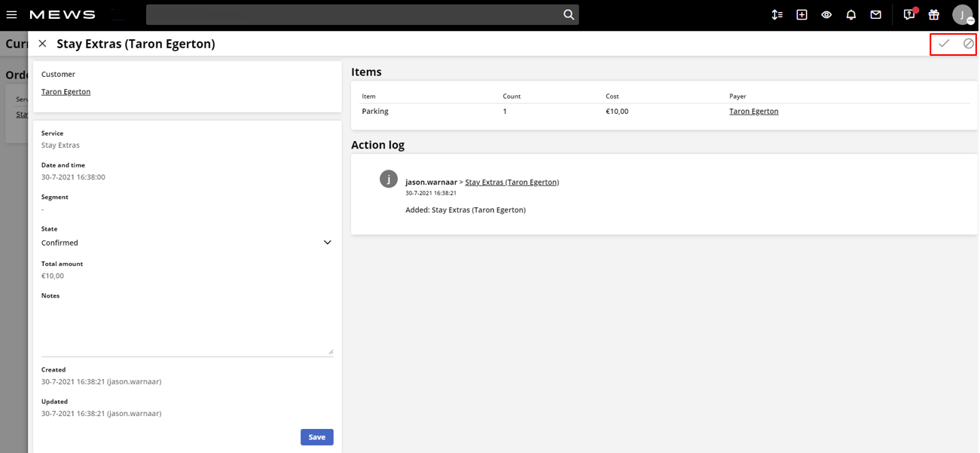Image resolution: width=980 pixels, height=453 pixels.
Task: Open the viewer eye icon in top bar
Action: pyautogui.click(x=826, y=14)
